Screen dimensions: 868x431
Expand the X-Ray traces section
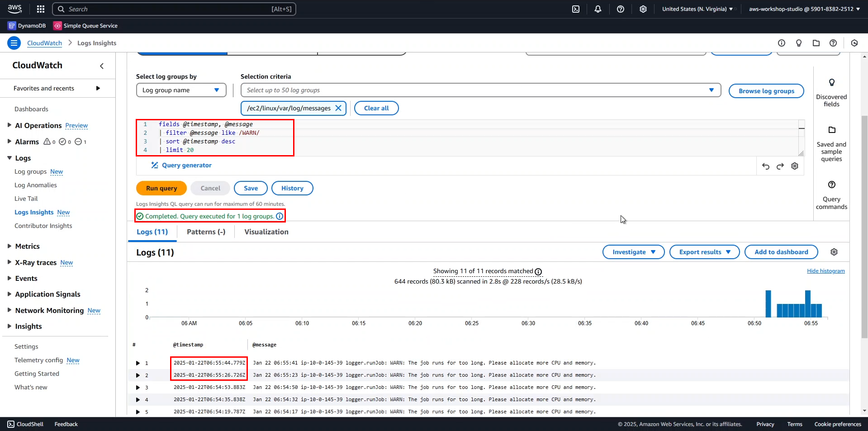pos(9,262)
